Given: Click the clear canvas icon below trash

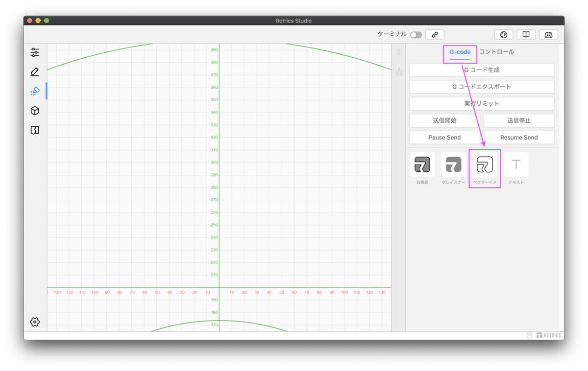Looking at the screenshot, I should pos(399,71).
